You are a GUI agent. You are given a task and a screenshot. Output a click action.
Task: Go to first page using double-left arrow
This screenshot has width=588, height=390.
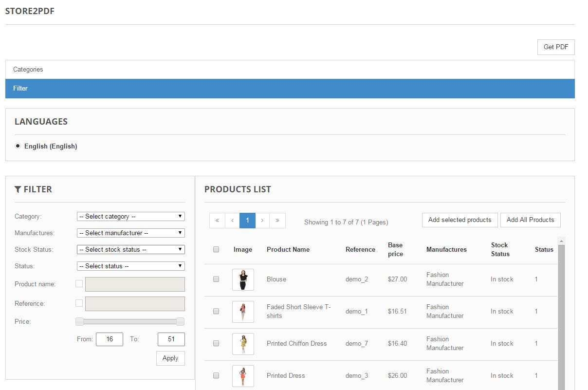217,221
